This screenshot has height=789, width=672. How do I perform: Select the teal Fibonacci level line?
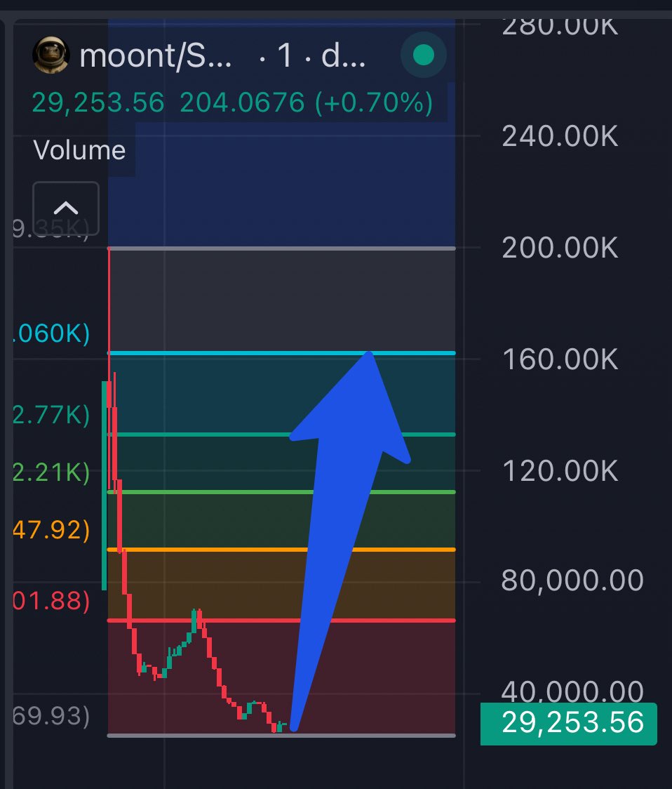click(282, 435)
